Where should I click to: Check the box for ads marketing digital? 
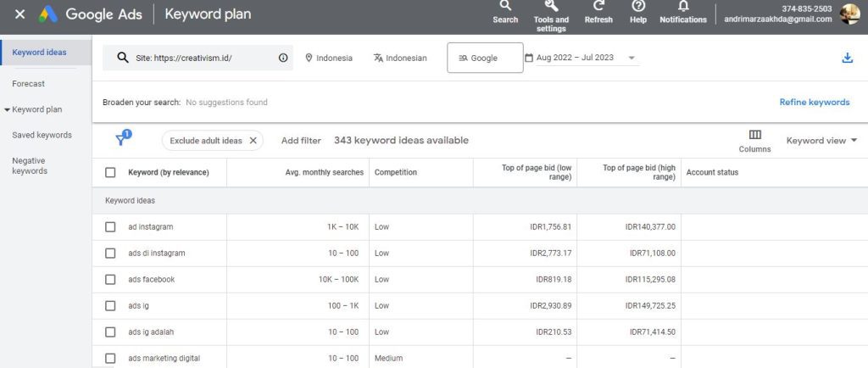click(x=110, y=358)
